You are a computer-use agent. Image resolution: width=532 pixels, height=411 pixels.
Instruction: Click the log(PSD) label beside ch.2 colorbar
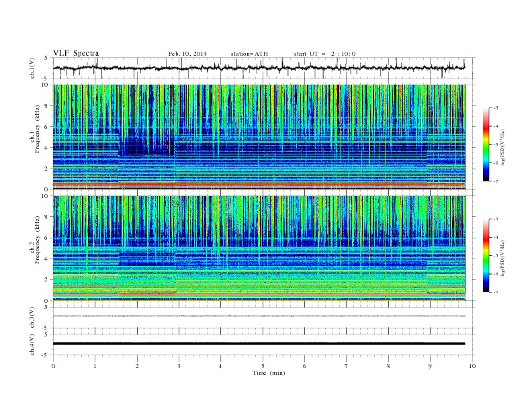[x=502, y=258]
